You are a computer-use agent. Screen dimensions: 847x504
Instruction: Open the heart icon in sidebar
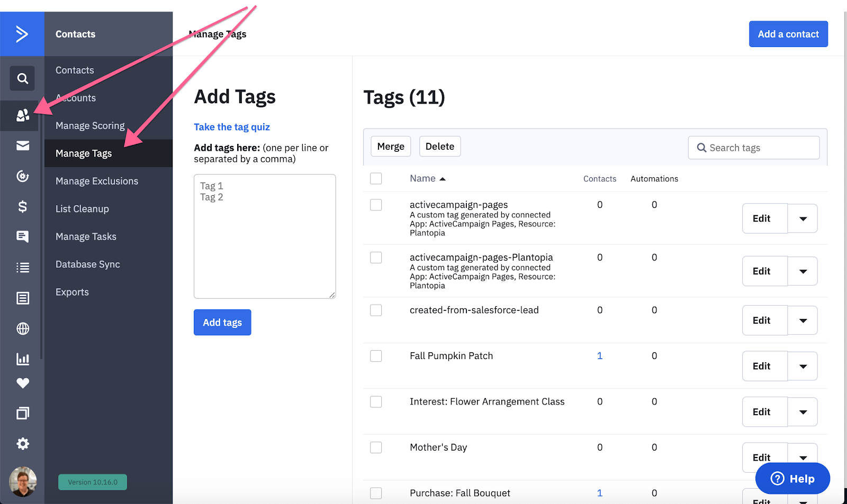[x=22, y=383]
